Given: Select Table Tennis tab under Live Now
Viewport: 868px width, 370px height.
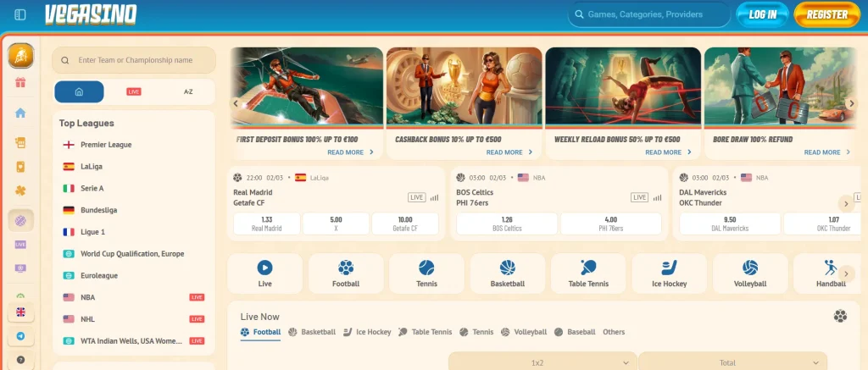Looking at the screenshot, I should pyautogui.click(x=426, y=333).
